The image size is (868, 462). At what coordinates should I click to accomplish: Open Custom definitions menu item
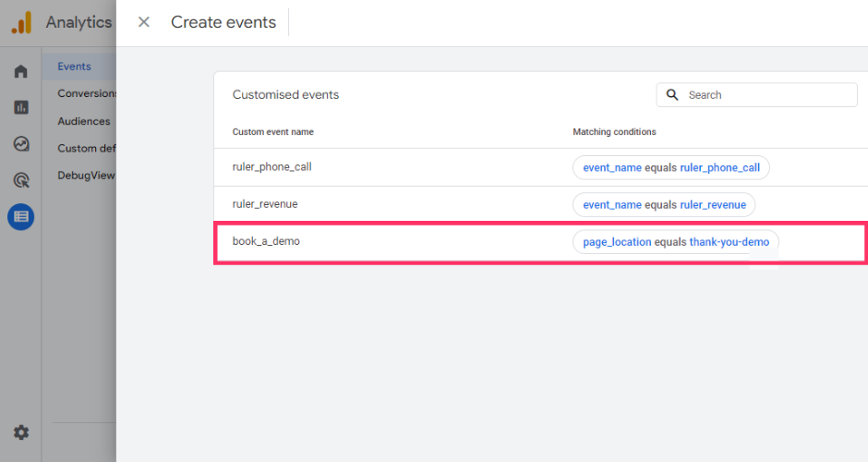coord(86,148)
